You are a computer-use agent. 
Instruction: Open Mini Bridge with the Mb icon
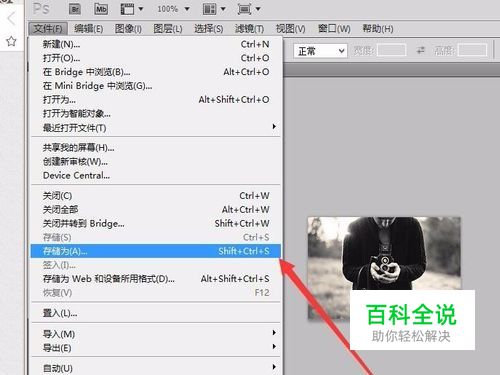pos(101,9)
